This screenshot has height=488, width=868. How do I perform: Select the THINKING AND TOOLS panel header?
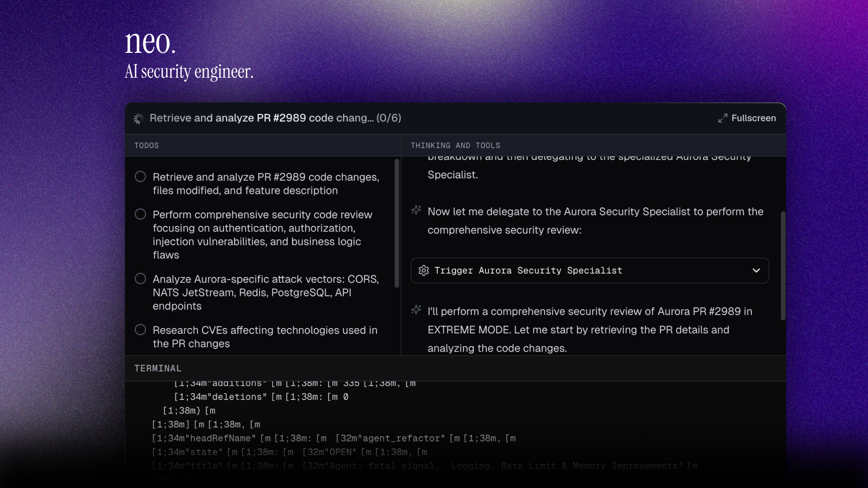pos(455,145)
